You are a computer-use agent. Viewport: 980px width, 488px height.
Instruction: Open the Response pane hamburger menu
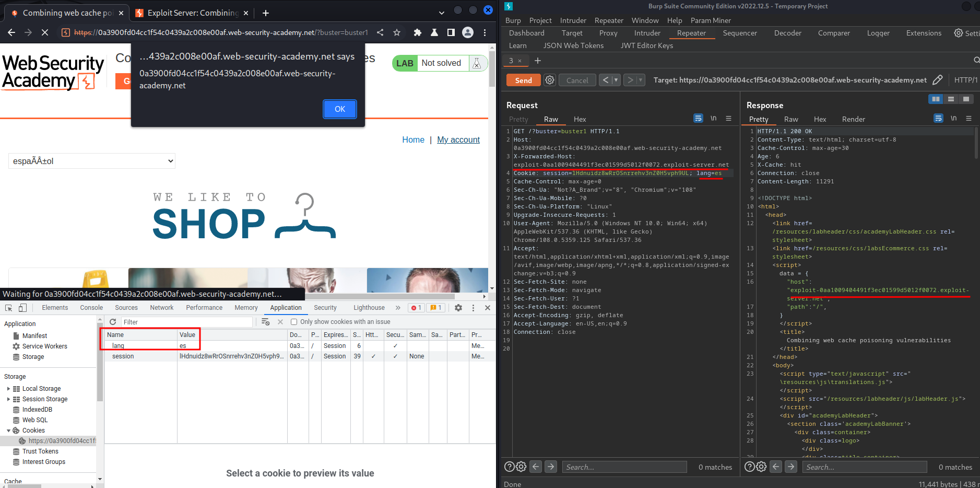pos(969,119)
